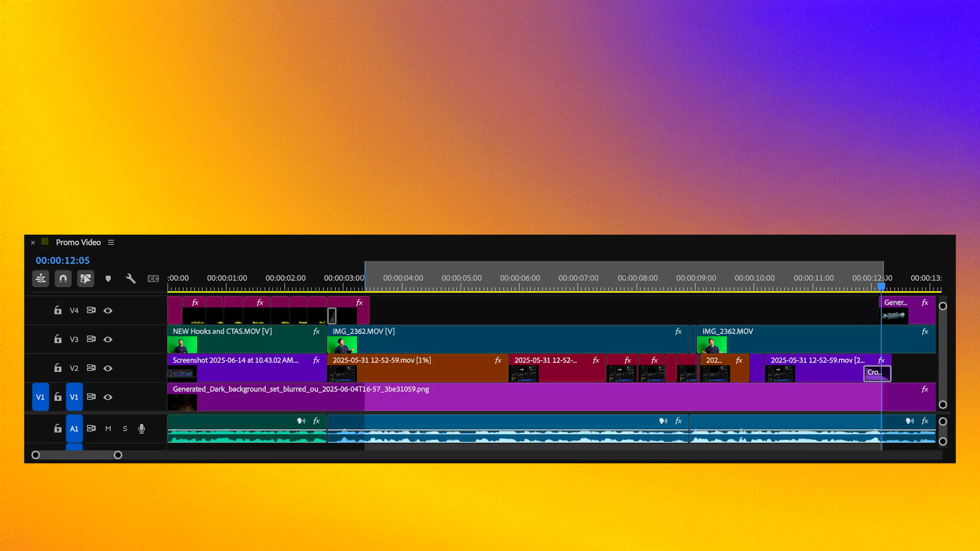980x551 pixels.
Task: Toggle Linked Selection arrow icon
Action: (x=86, y=279)
